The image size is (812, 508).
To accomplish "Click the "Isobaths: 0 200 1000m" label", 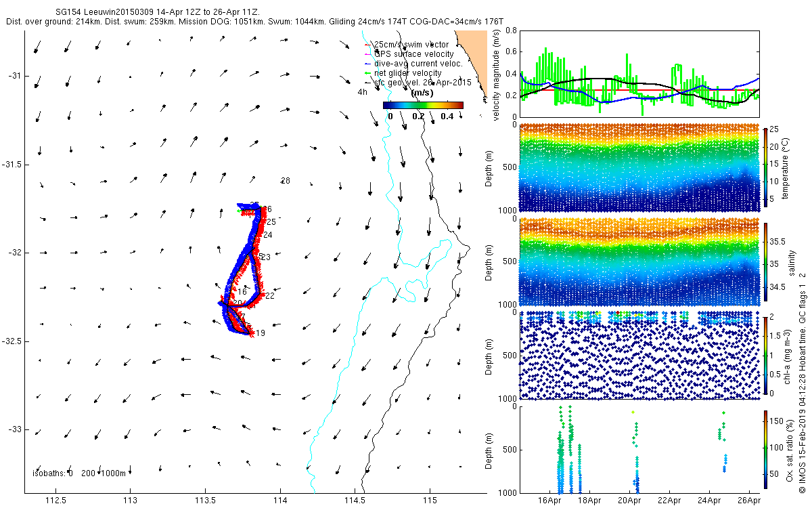I will 80,473.
